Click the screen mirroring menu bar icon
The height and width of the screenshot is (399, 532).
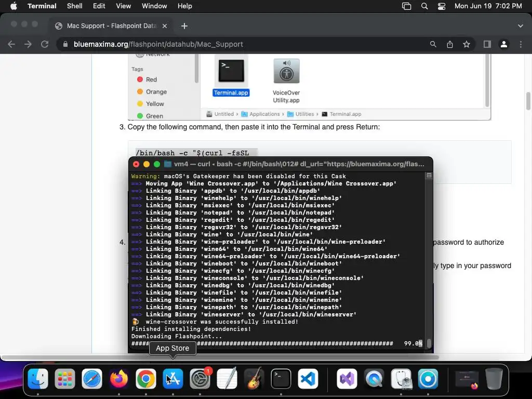click(x=406, y=6)
